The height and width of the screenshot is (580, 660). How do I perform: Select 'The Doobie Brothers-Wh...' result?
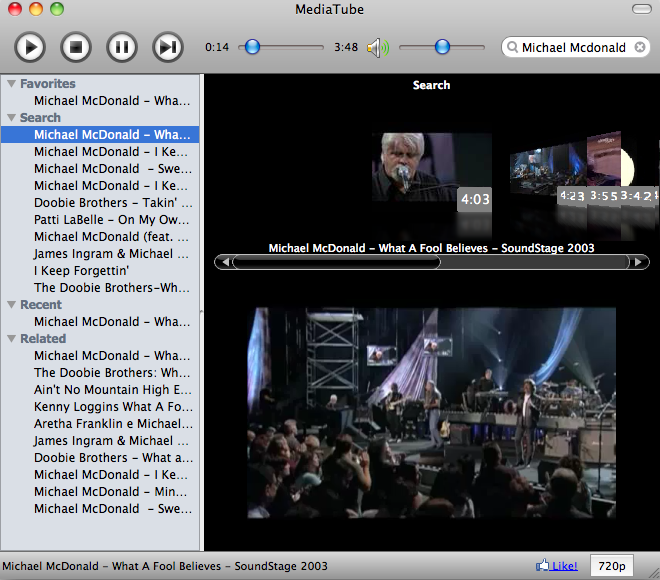pos(100,288)
